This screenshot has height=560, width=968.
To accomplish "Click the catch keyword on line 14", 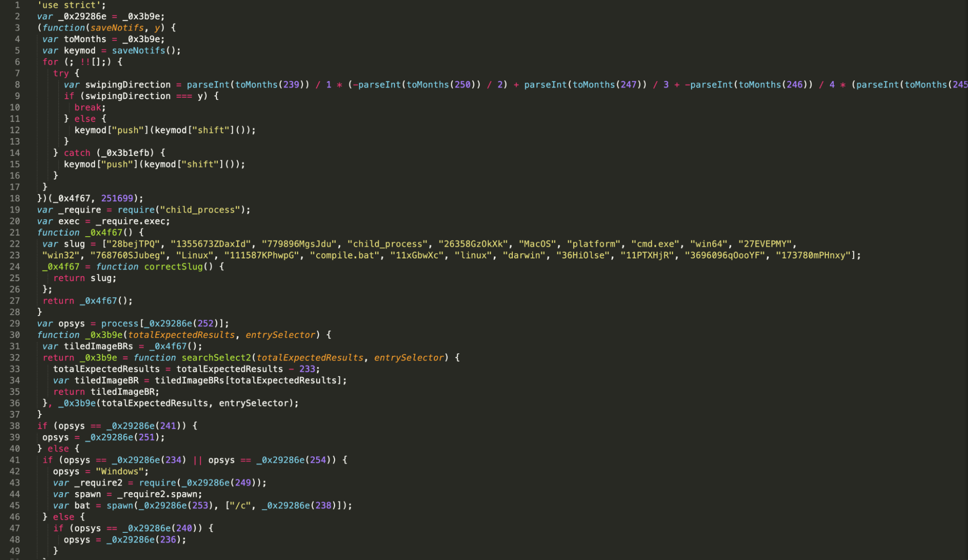I will (77, 153).
